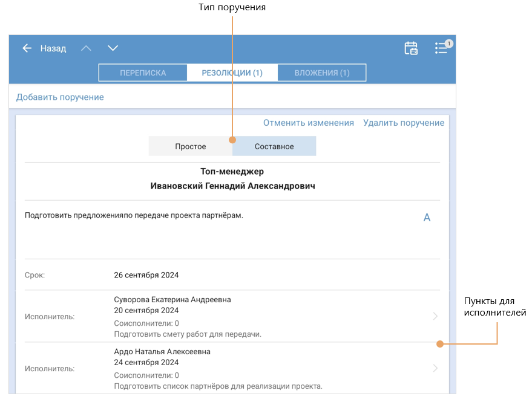The height and width of the screenshot is (399, 532).
Task: Click Удалить поручение
Action: [404, 123]
